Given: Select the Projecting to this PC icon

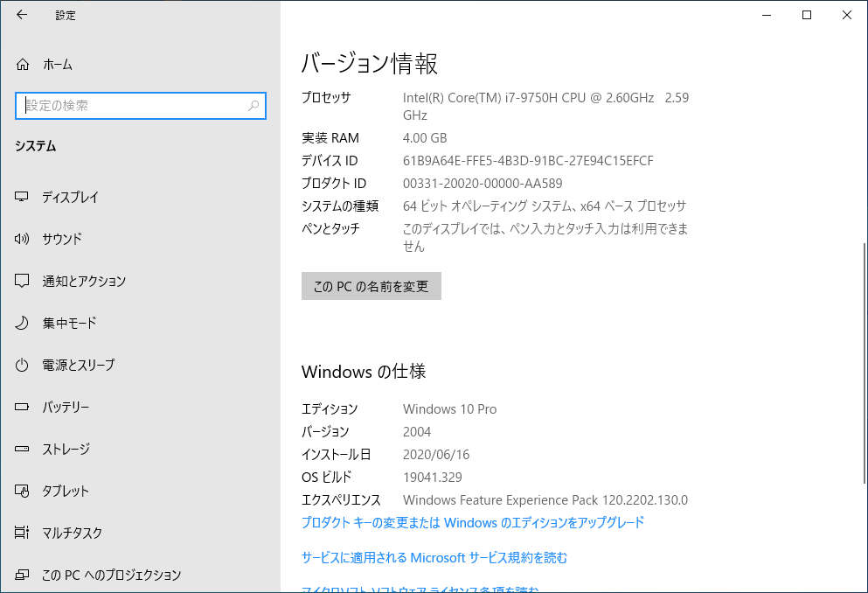Looking at the screenshot, I should (22, 575).
